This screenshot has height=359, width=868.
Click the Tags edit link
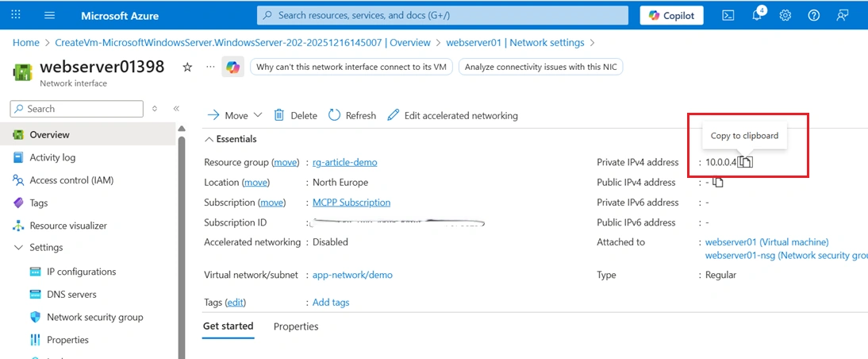[236, 302]
